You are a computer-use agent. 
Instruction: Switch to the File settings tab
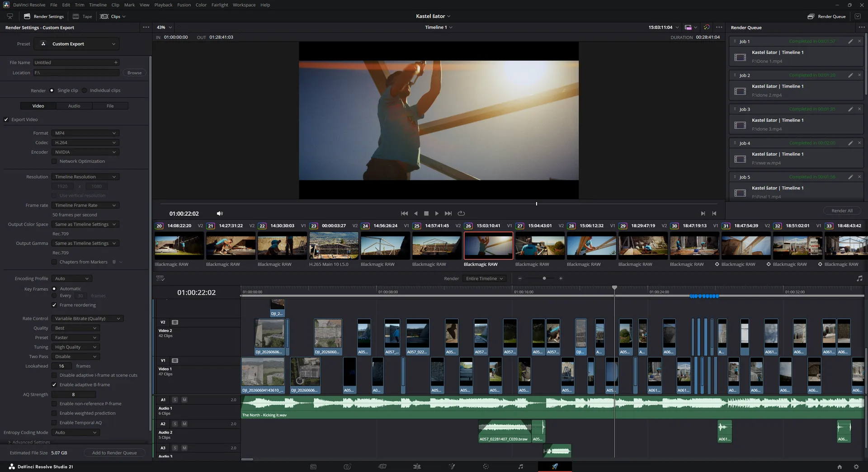tap(110, 106)
